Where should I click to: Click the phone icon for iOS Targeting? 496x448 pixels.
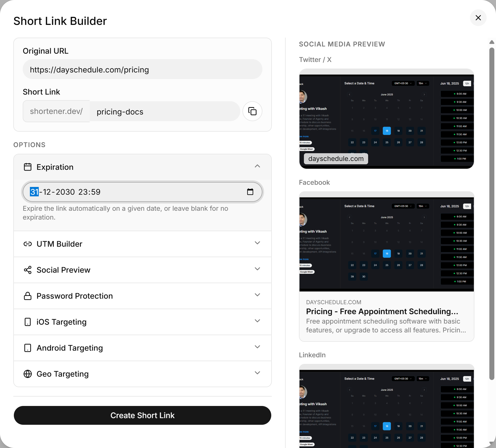coord(28,322)
